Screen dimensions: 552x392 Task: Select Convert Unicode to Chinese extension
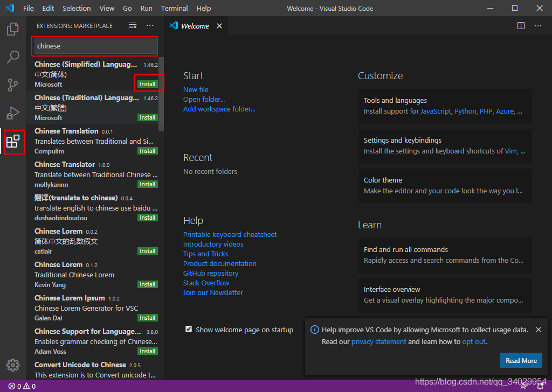tap(95, 369)
